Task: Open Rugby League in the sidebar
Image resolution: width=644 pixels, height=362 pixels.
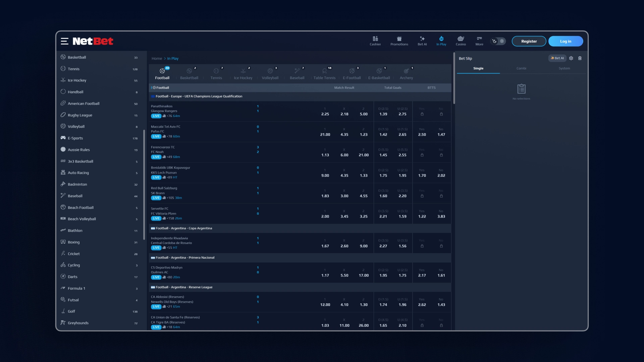Action: pos(99,115)
